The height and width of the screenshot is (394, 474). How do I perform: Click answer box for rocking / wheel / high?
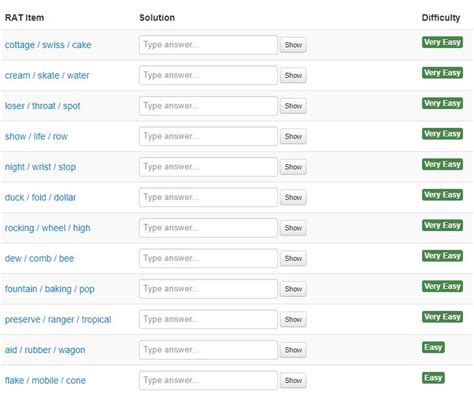[x=208, y=228]
